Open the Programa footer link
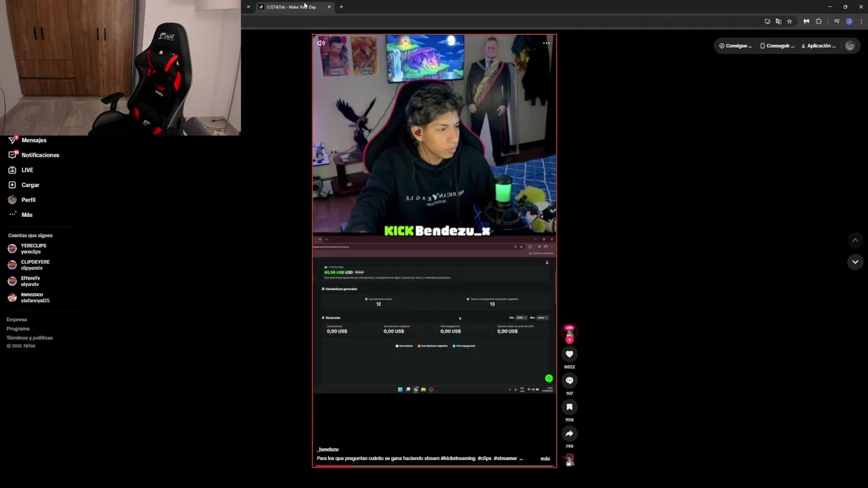Screen dimensions: 868x488 tap(18, 329)
